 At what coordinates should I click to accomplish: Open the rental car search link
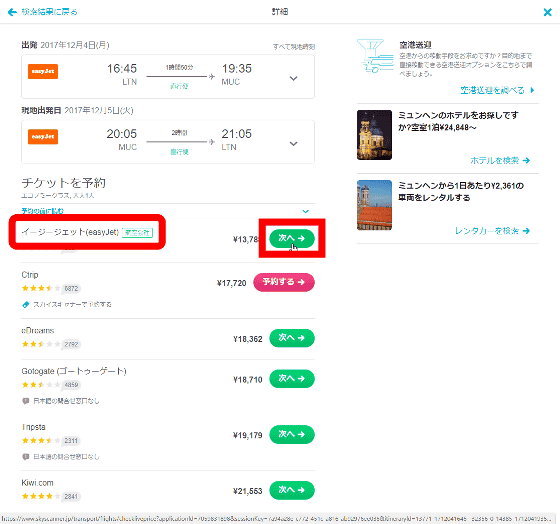click(x=492, y=231)
